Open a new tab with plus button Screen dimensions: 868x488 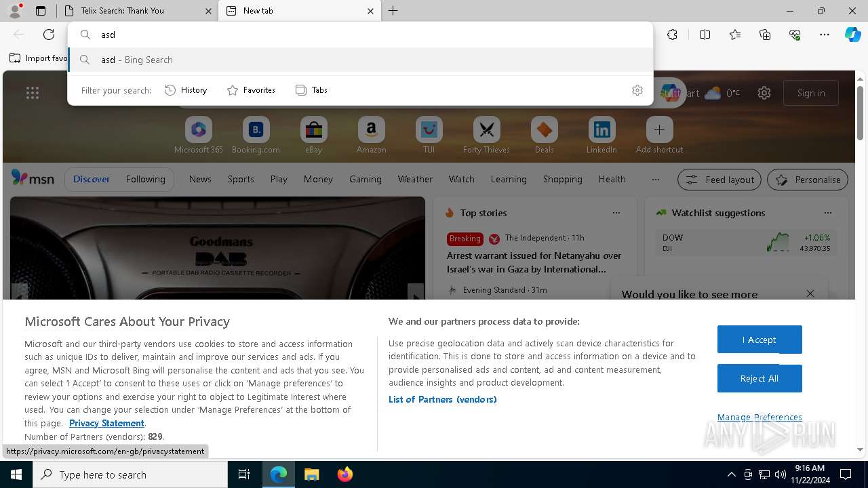[x=393, y=11]
